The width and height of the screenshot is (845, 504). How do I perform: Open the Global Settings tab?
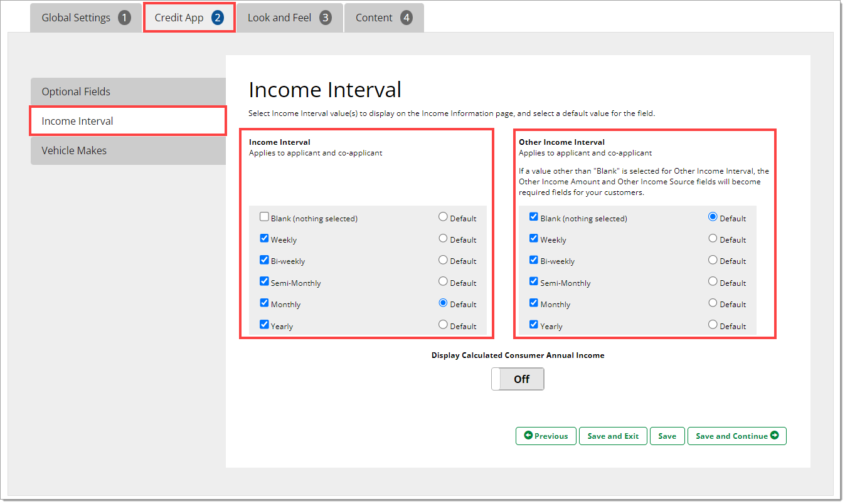click(x=86, y=18)
